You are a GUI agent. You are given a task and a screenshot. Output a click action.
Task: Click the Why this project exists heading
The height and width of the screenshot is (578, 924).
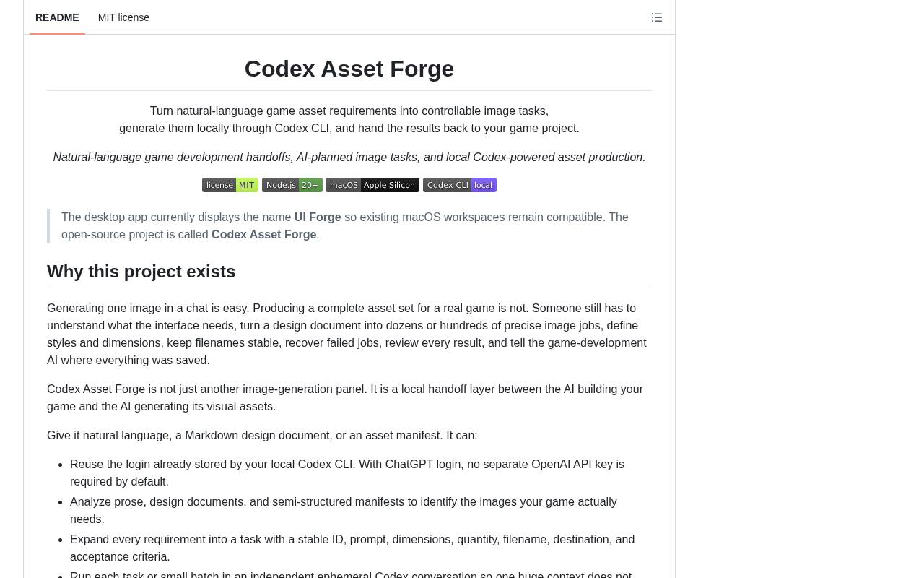click(x=141, y=272)
